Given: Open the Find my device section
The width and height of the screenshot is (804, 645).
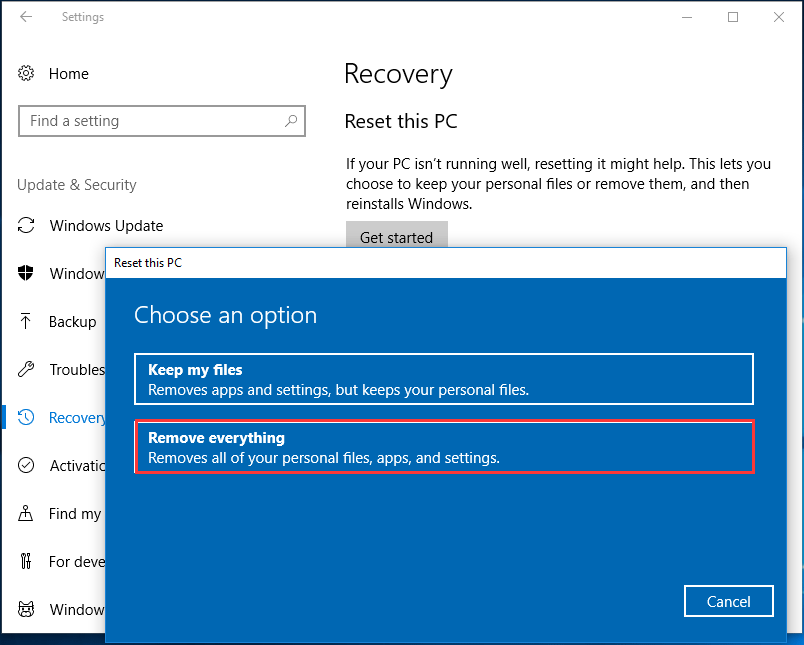Looking at the screenshot, I should point(75,514).
